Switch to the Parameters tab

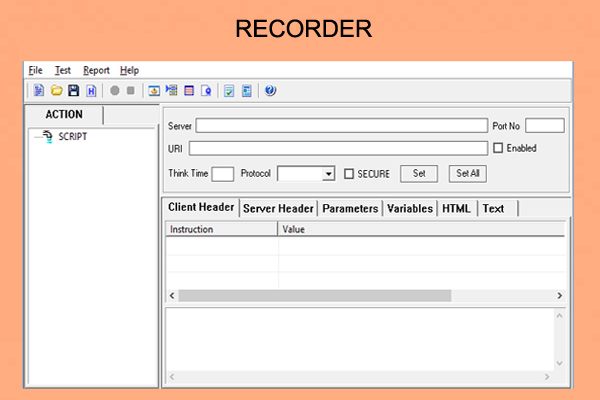[350, 208]
